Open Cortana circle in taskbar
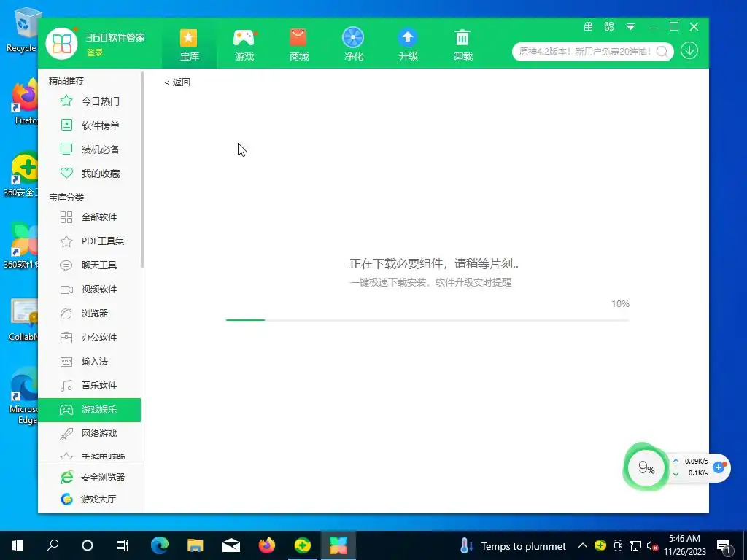The width and height of the screenshot is (747, 560). pyautogui.click(x=88, y=545)
